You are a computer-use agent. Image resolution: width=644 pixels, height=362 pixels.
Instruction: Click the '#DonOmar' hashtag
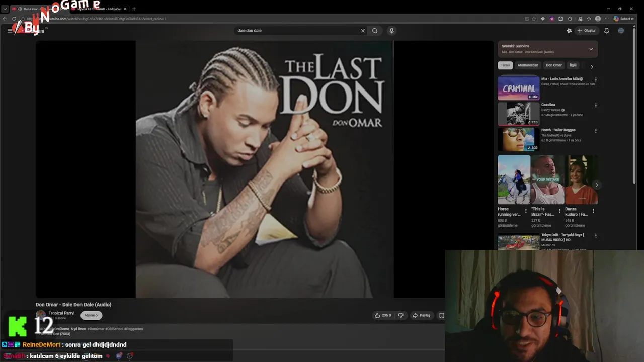[96, 329]
